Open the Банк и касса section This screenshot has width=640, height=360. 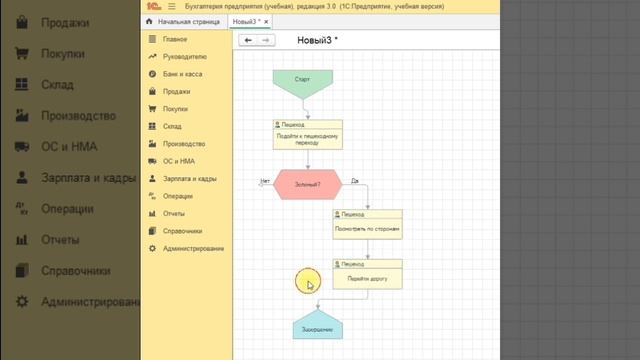coord(182,74)
